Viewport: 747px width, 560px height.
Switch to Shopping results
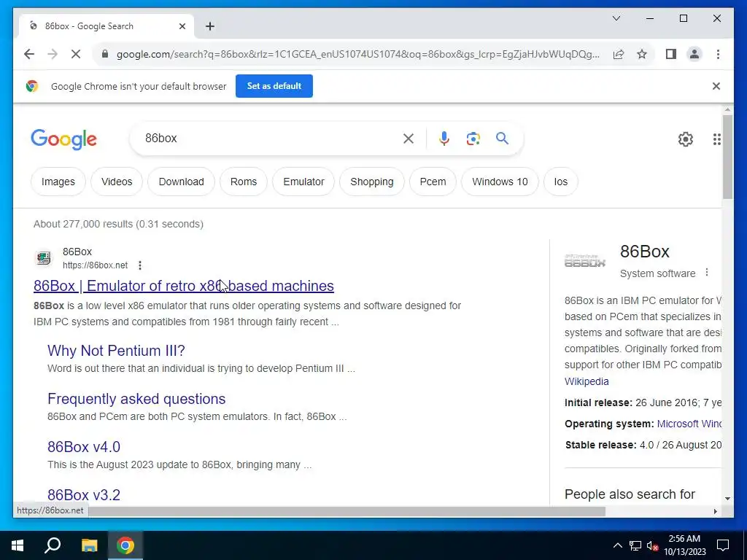pyautogui.click(x=371, y=182)
